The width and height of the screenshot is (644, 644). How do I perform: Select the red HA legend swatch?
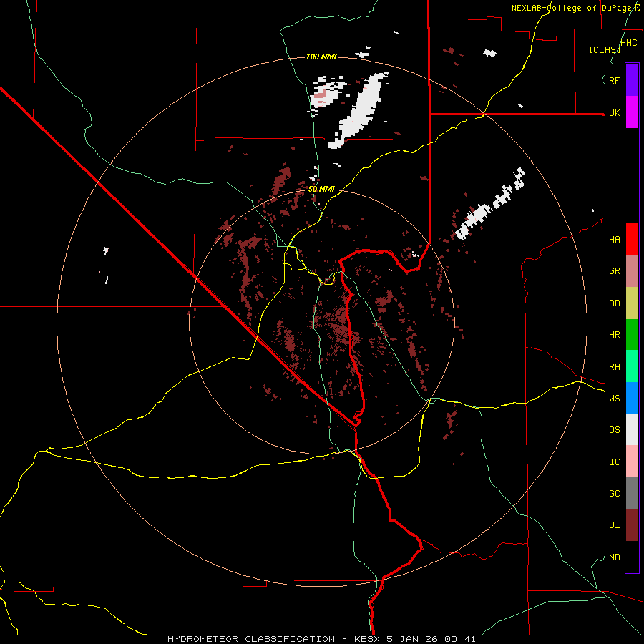pyautogui.click(x=632, y=239)
